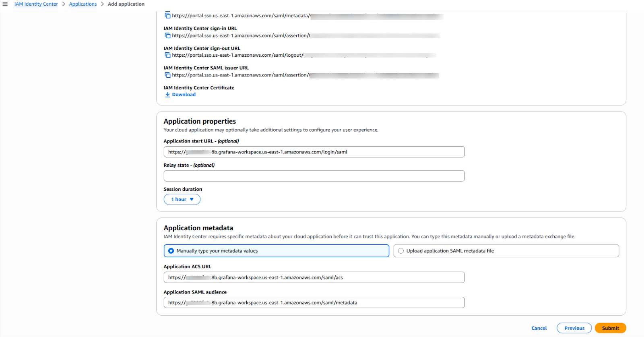Copy the IAM Identity Center sign-out URL
The width and height of the screenshot is (644, 337).
click(167, 55)
